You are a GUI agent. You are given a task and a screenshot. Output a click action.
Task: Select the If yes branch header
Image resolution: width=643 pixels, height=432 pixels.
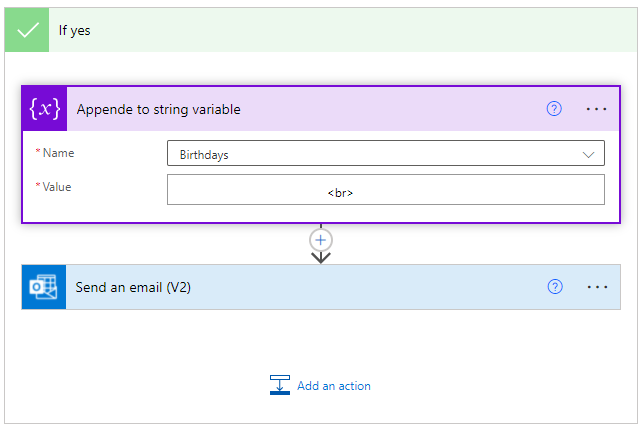tap(321, 30)
